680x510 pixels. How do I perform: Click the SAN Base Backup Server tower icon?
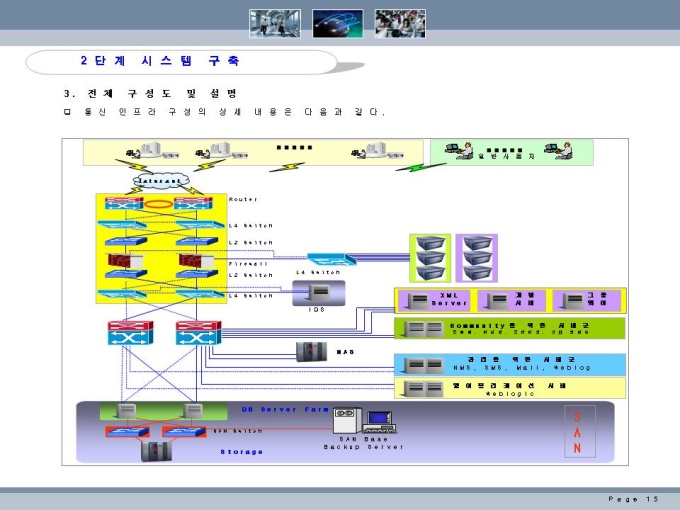pyautogui.click(x=347, y=421)
